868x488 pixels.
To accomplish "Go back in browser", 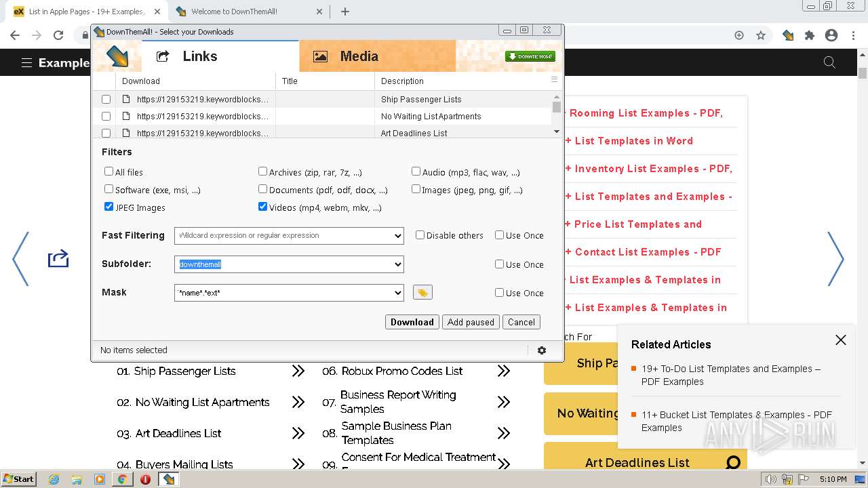I will point(15,35).
